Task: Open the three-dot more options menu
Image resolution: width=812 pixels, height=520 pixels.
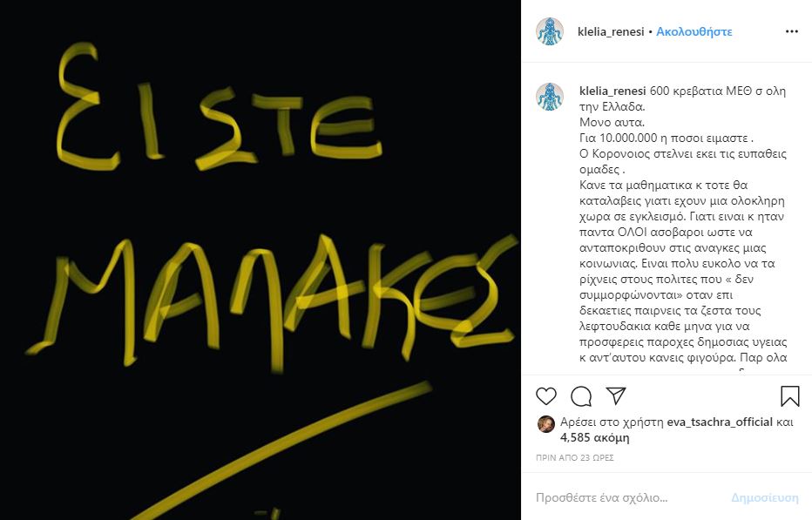Action: pos(792,31)
